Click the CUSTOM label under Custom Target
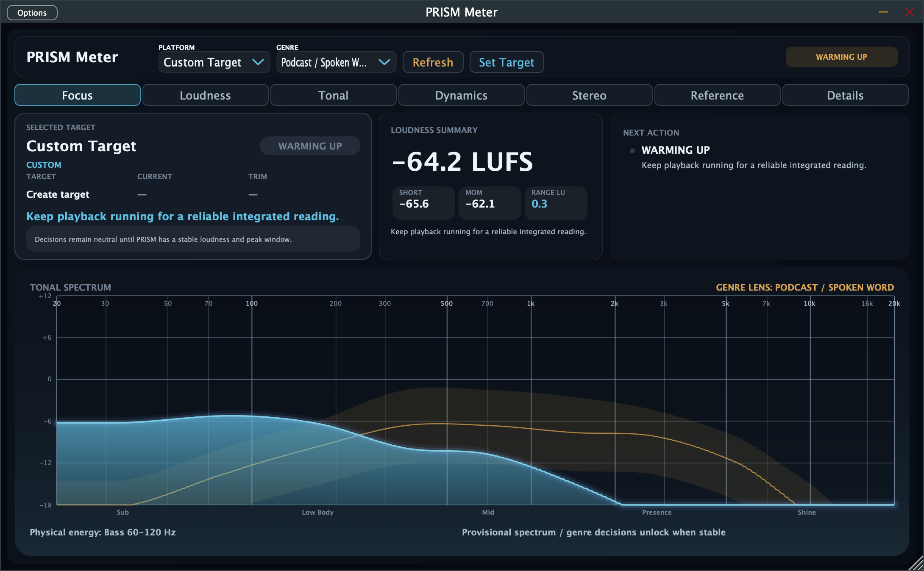Screen dimensions: 924x571 point(44,165)
